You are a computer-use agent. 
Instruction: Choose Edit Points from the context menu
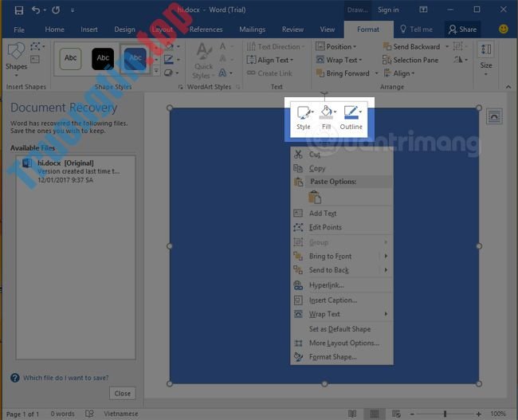342,227
